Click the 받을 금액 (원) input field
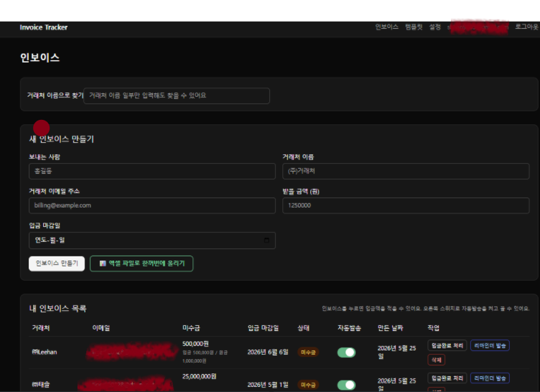 406,205
